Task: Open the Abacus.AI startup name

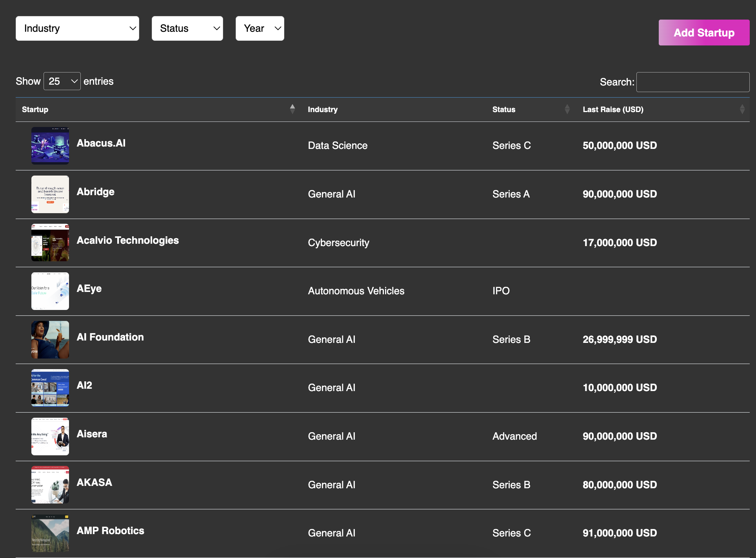Action: [x=101, y=143]
